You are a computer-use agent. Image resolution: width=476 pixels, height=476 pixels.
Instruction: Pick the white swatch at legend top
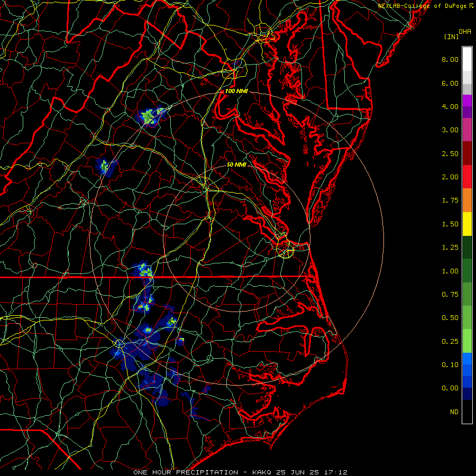coord(467,59)
